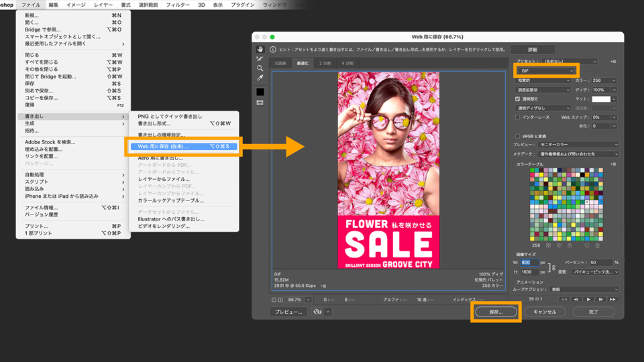644x362 pixels.
Task: Go to next animation frame
Action: coord(600,299)
